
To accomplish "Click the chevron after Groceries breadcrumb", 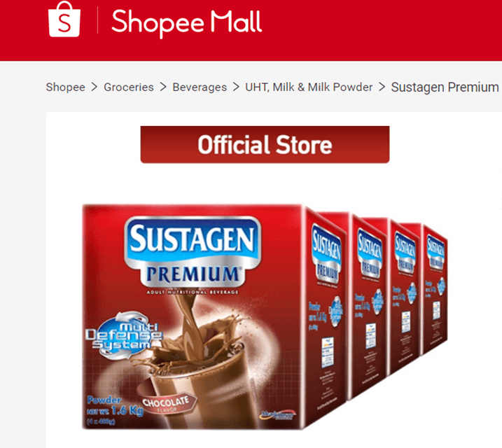I will pos(163,87).
